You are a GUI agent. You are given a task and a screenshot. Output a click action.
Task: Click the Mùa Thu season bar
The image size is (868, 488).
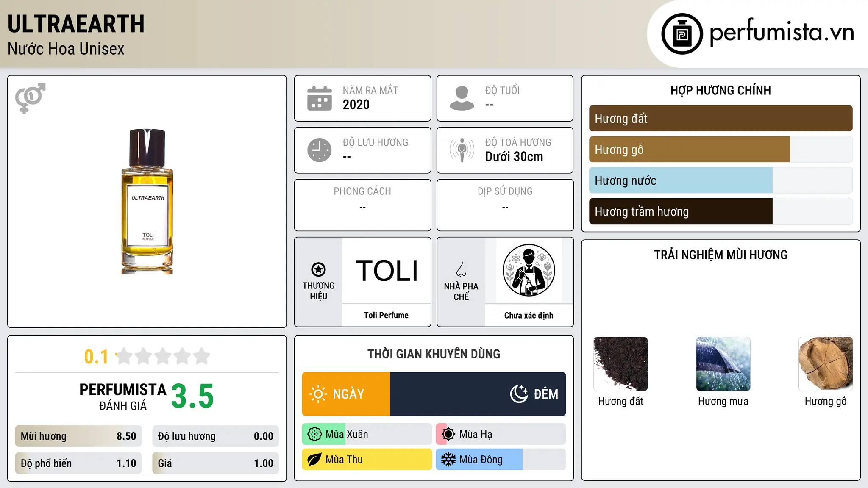tap(367, 460)
